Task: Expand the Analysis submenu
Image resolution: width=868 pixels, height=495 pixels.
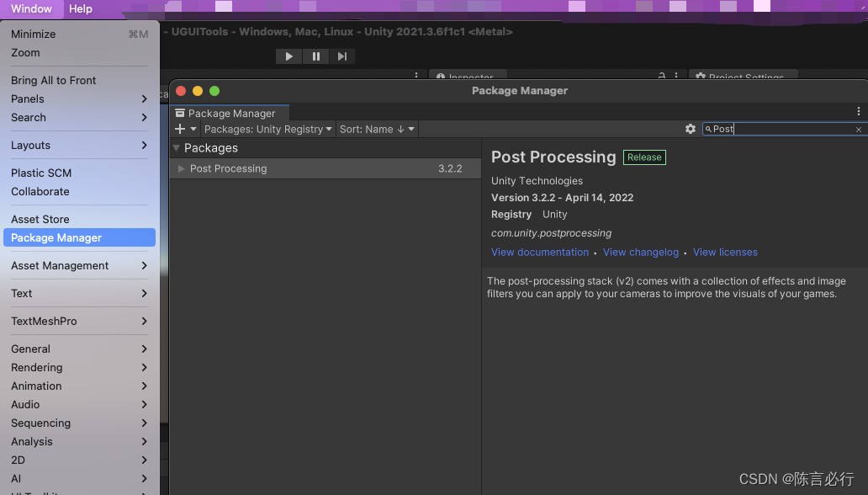Action: click(80, 442)
